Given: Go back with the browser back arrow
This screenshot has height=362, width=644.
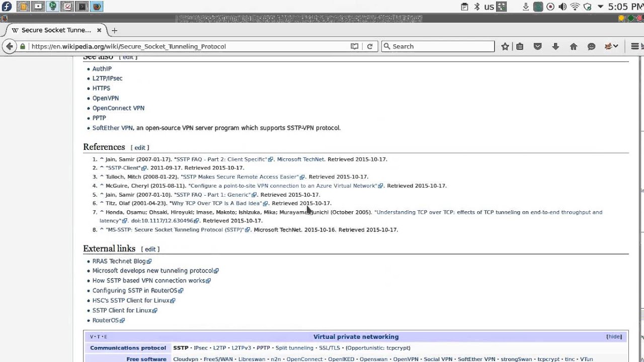Looking at the screenshot, I should pyautogui.click(x=9, y=46).
